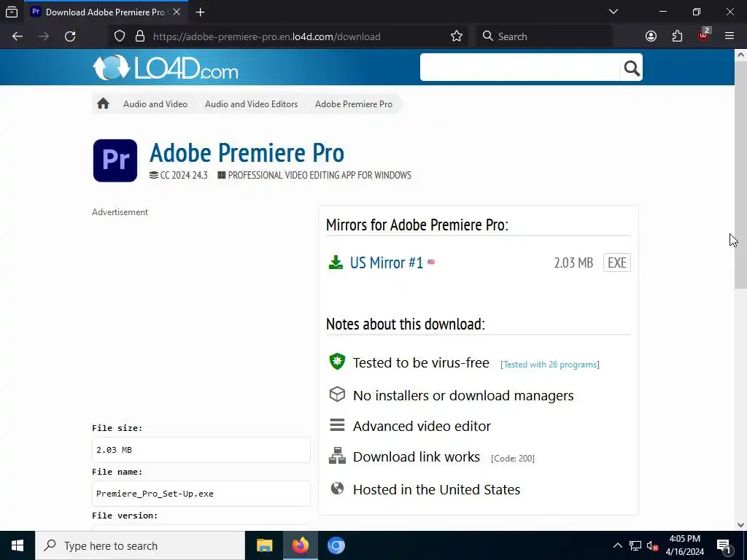Open the extensions puzzle icon

pyautogui.click(x=677, y=36)
